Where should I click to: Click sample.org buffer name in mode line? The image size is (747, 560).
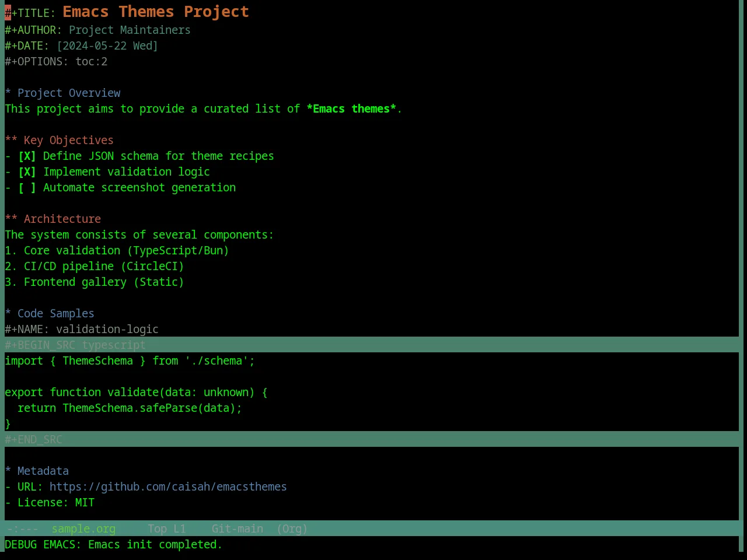(x=83, y=529)
